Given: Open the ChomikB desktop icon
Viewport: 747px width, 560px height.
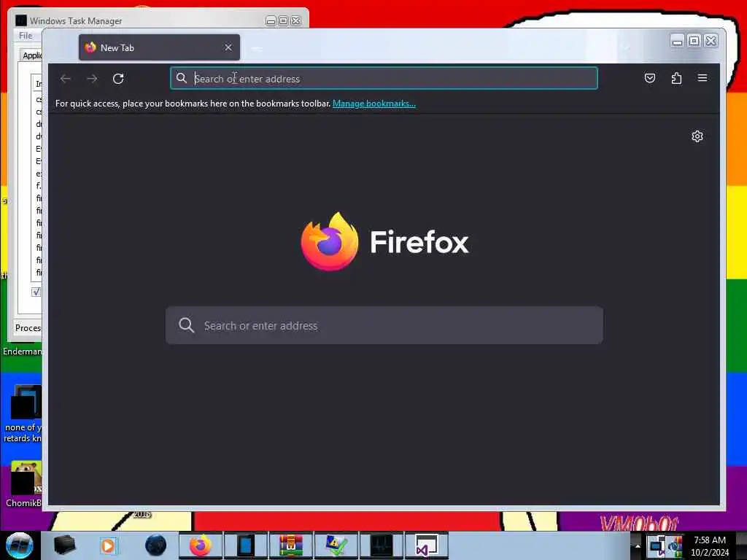Looking at the screenshot, I should (23, 483).
